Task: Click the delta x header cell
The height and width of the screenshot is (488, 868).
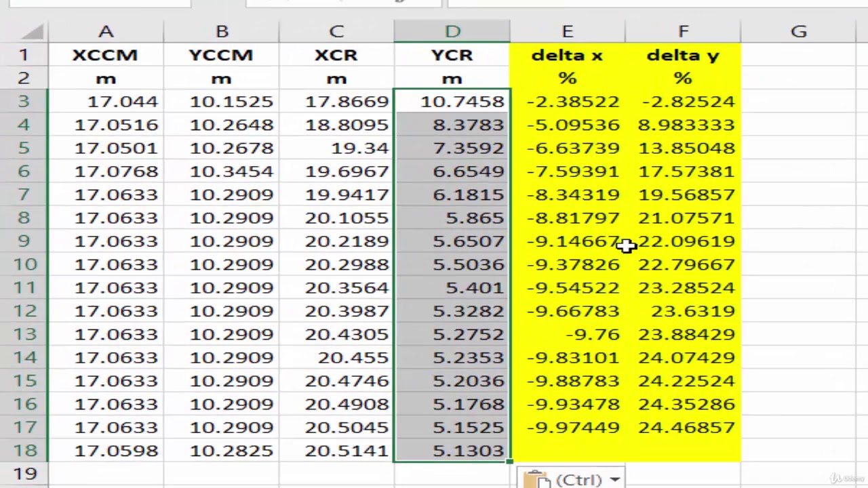Action: coord(568,55)
